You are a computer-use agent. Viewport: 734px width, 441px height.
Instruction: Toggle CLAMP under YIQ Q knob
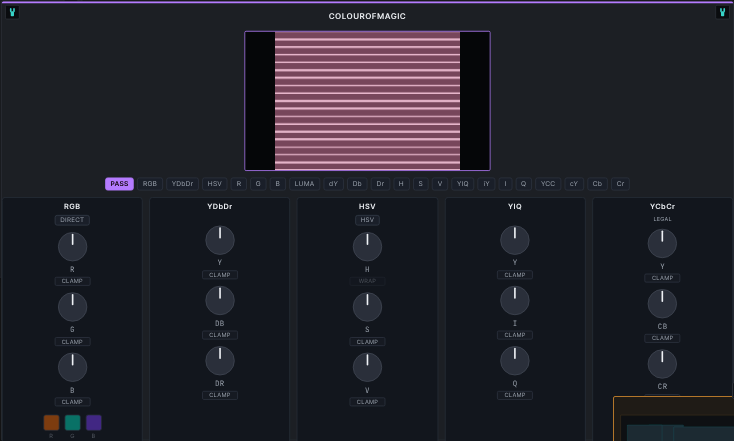515,395
